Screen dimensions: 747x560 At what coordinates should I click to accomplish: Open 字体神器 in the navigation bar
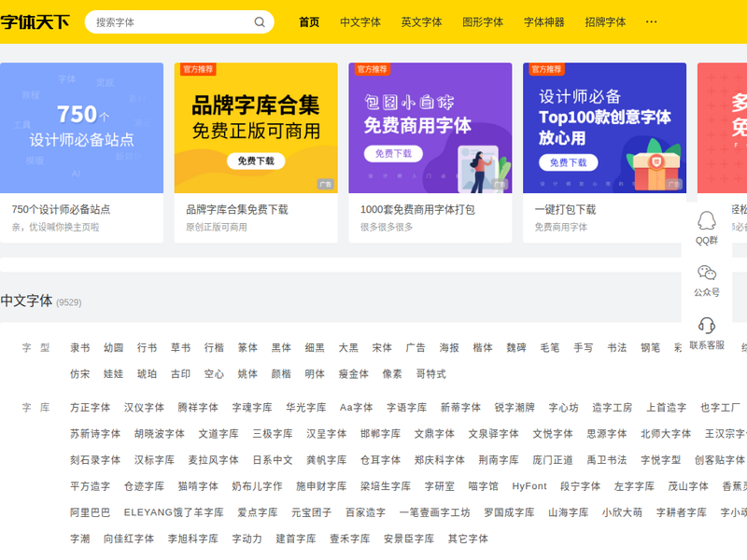coord(544,22)
